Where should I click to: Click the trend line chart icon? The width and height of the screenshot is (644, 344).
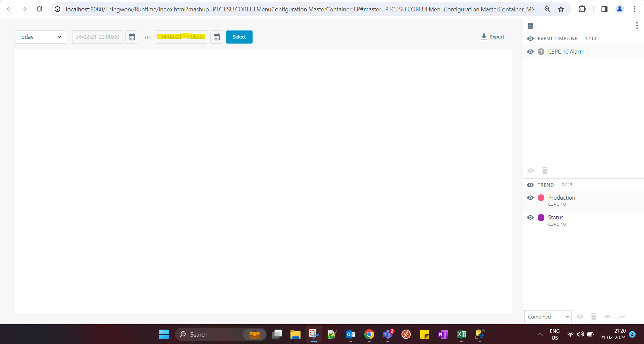click(x=622, y=317)
